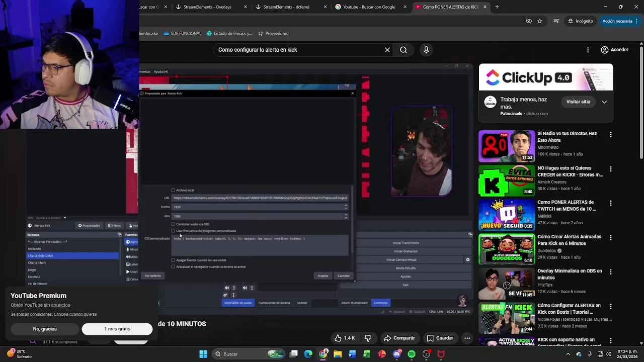The width and height of the screenshot is (644, 362).
Task: Save video with Guardar button
Action: tap(440, 338)
